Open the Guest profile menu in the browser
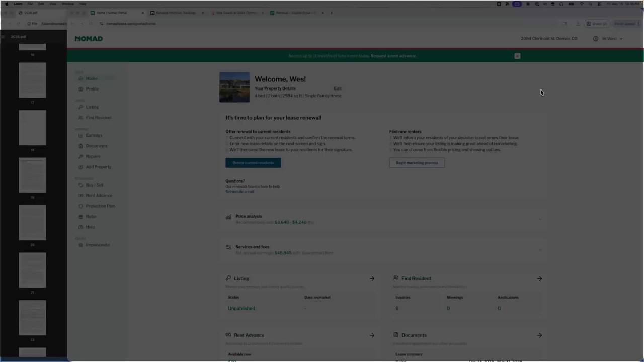644x362 pixels. click(597, 24)
